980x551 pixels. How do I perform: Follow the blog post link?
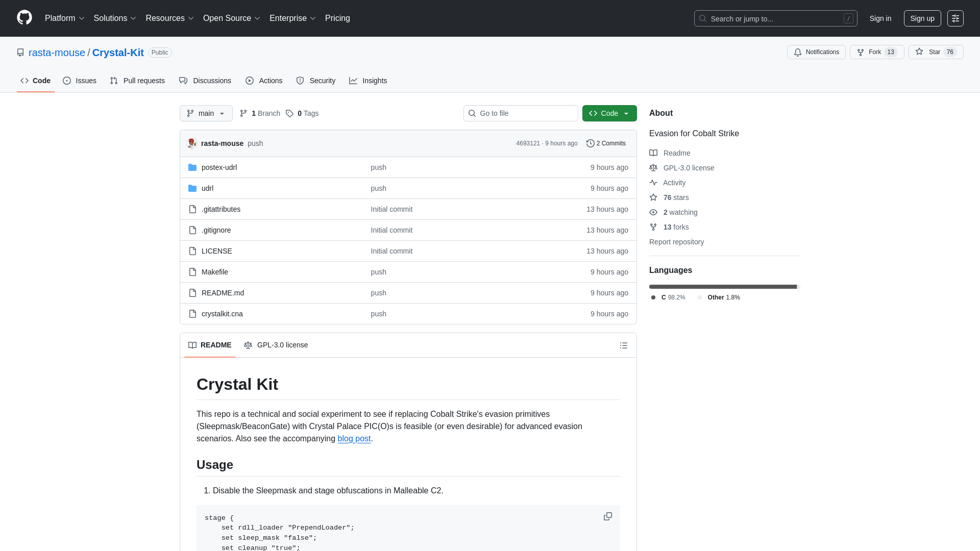(x=354, y=439)
